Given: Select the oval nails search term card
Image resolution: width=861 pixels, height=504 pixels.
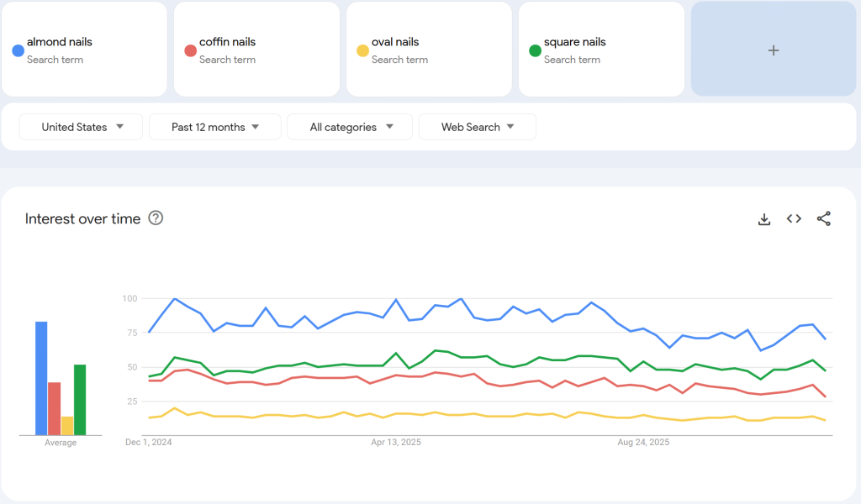Looking at the screenshot, I should click(x=429, y=49).
